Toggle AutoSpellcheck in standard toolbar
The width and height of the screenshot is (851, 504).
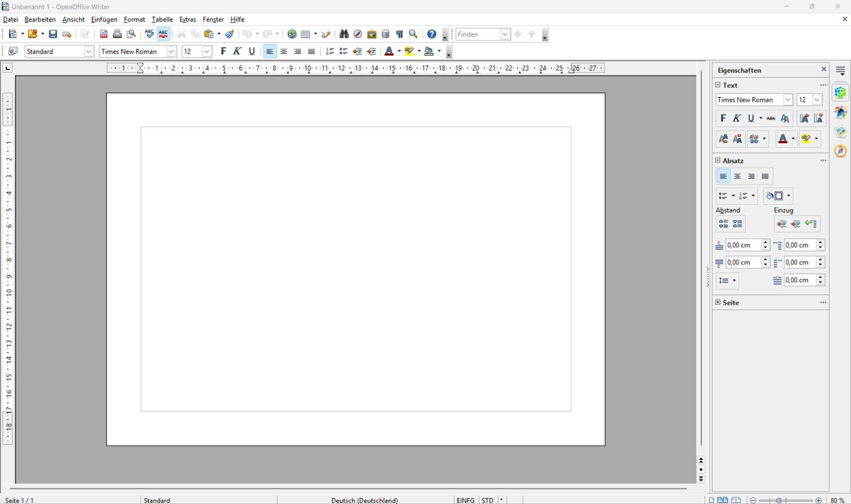(x=163, y=34)
